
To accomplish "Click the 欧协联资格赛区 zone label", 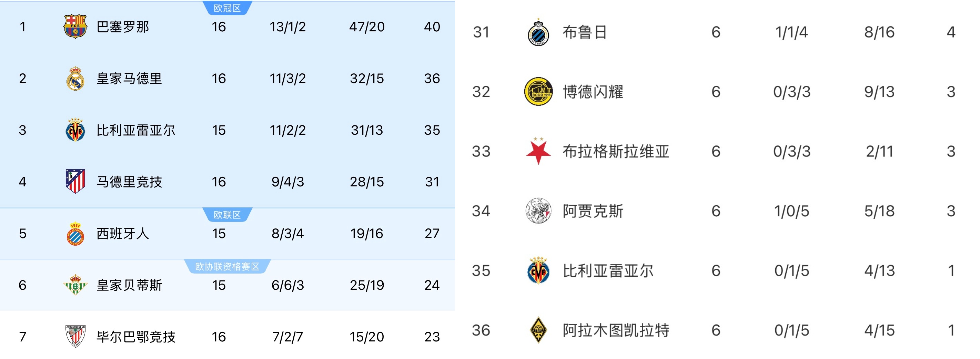I will pos(227,267).
